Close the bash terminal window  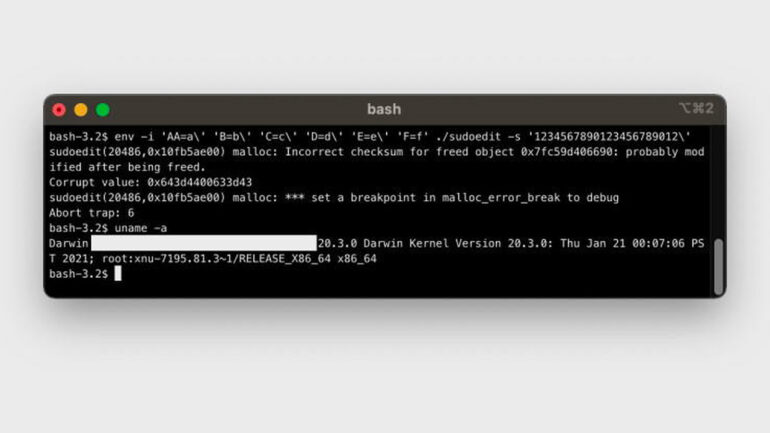pos(59,110)
